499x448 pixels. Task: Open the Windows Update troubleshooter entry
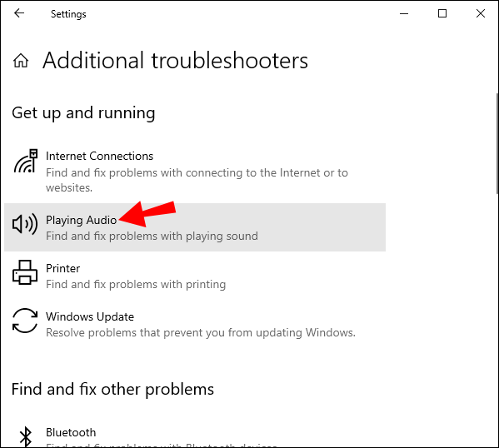[x=195, y=324]
